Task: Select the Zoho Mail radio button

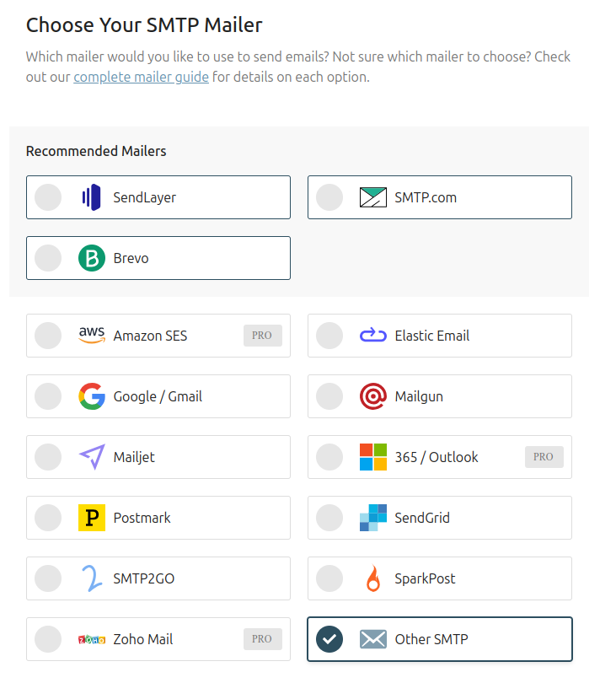Action: pos(48,639)
